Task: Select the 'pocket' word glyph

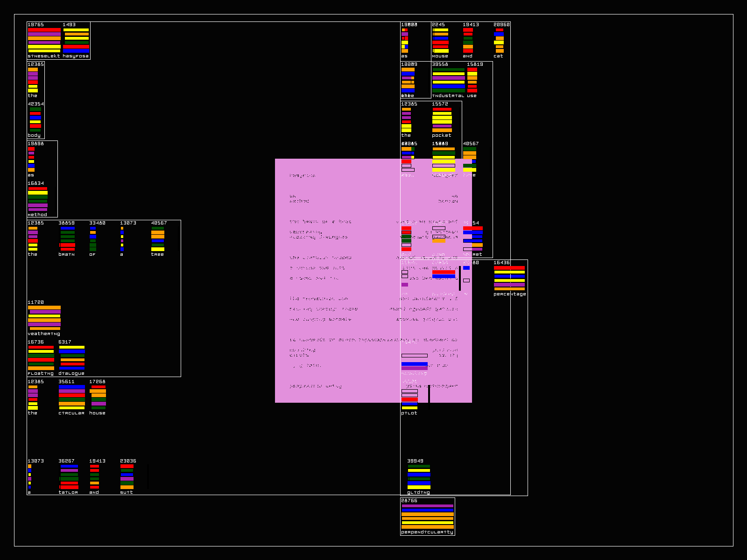Action: pyautogui.click(x=442, y=119)
